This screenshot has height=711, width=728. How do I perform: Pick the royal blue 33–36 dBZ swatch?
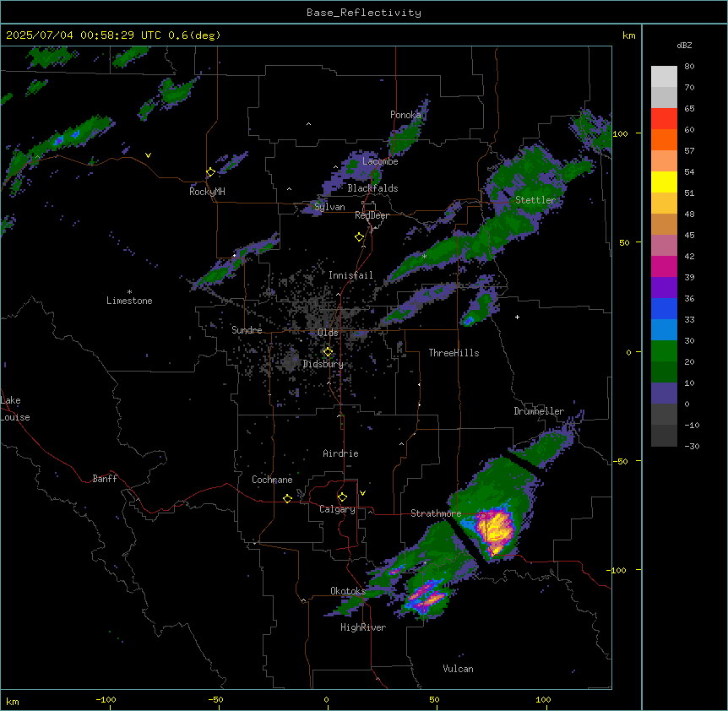click(x=664, y=308)
